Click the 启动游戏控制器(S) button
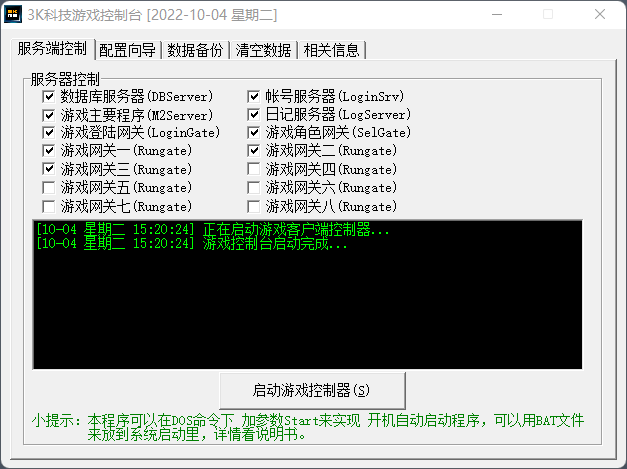This screenshot has width=627, height=469. coord(312,391)
